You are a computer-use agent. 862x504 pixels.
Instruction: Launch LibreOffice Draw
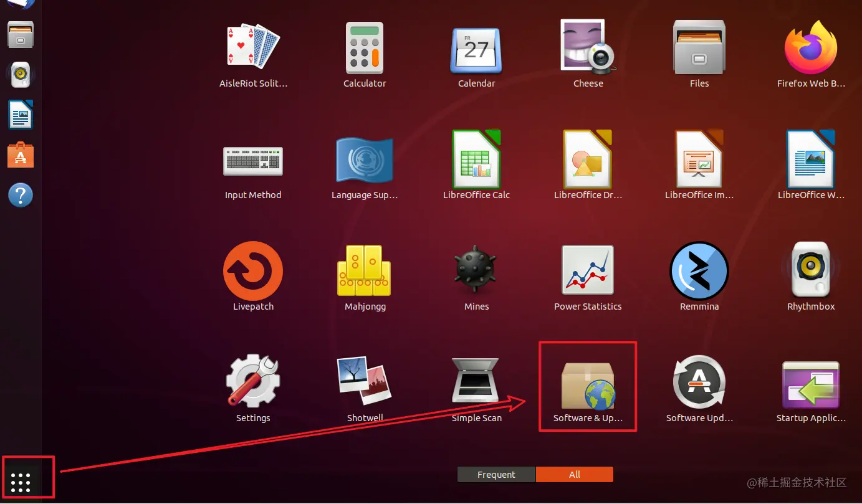click(588, 158)
